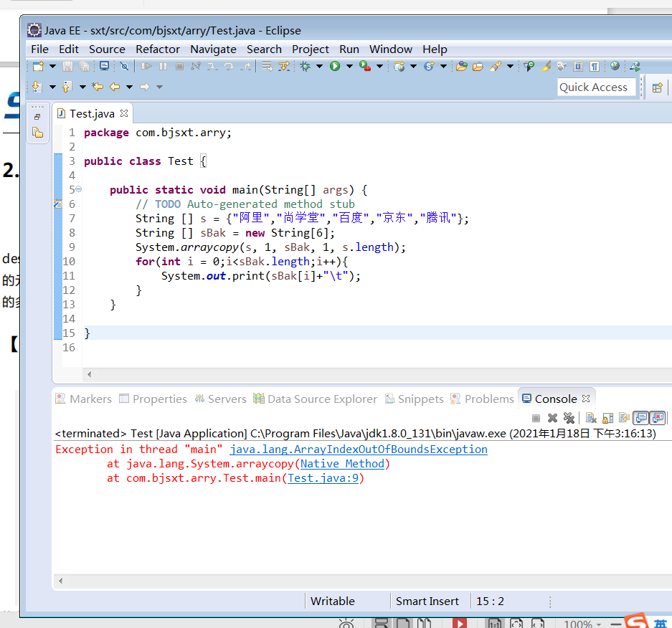Click the Package Explorer icon in left sidebar

[37, 133]
